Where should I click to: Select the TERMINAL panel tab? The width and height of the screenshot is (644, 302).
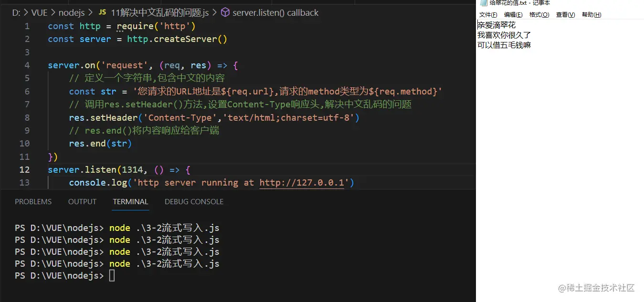pyautogui.click(x=130, y=202)
